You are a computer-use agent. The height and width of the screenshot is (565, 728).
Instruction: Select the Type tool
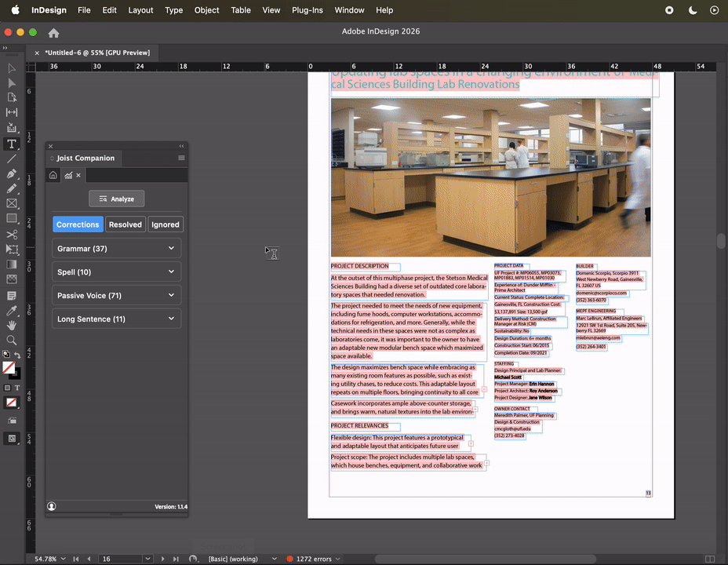12,144
